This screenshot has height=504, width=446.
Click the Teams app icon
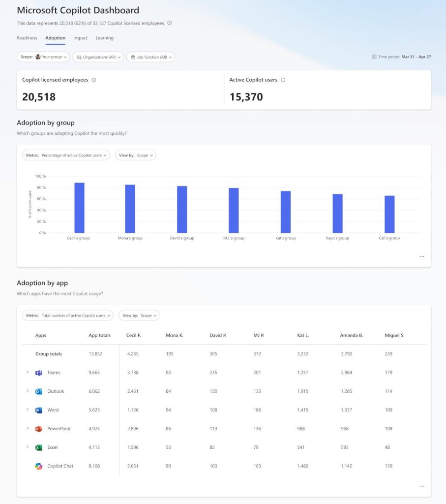39,373
